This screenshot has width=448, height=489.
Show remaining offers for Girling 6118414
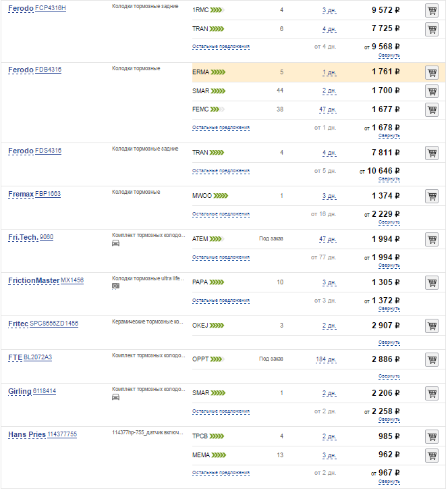point(221,411)
